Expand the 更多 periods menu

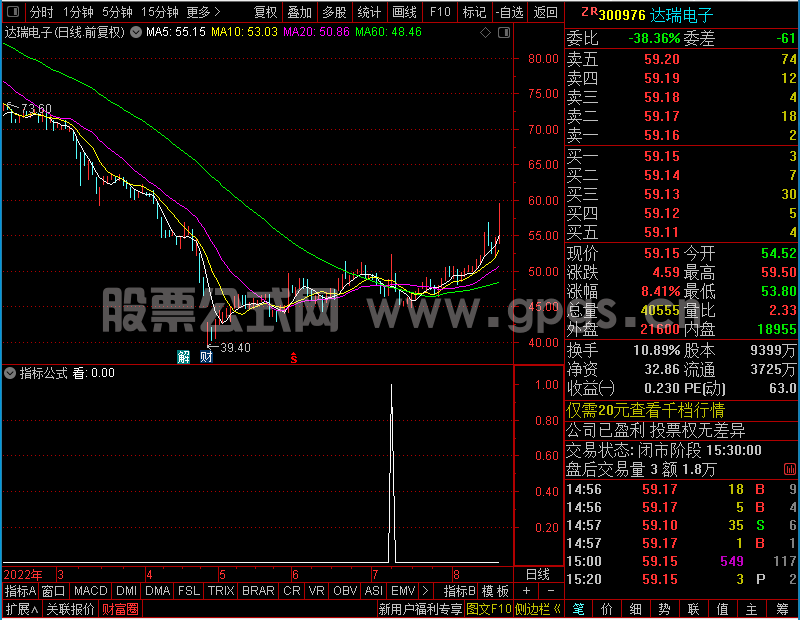pos(203,12)
